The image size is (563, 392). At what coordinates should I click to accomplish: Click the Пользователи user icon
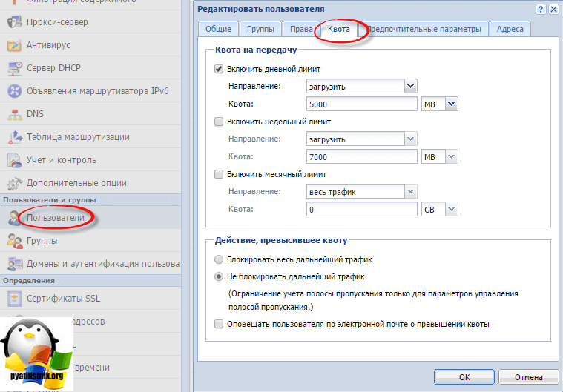[x=14, y=218]
